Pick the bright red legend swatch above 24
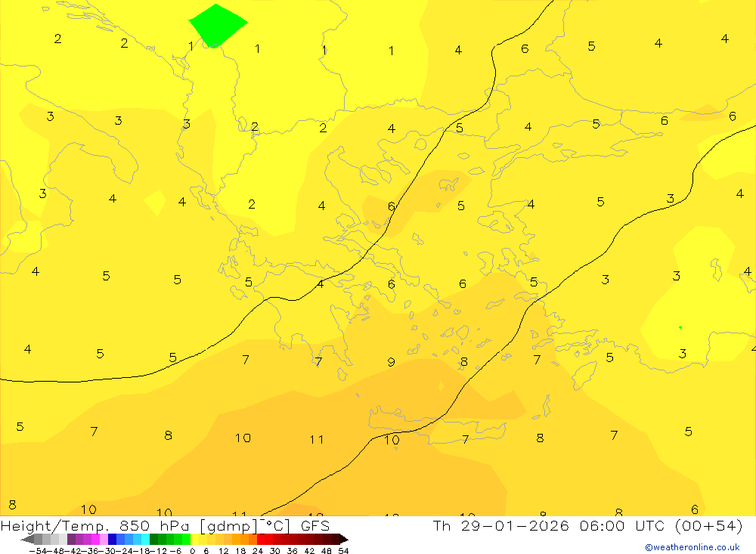This screenshot has width=756, height=554. tap(261, 539)
